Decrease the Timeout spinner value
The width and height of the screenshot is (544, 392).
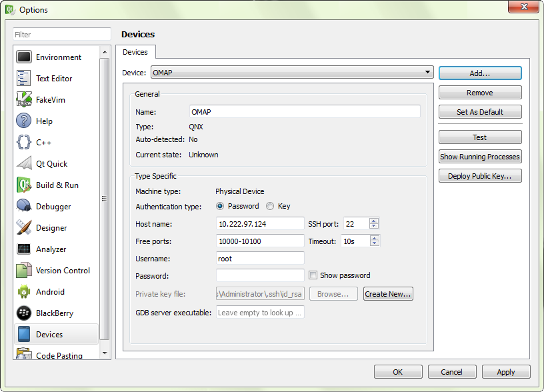(374, 244)
